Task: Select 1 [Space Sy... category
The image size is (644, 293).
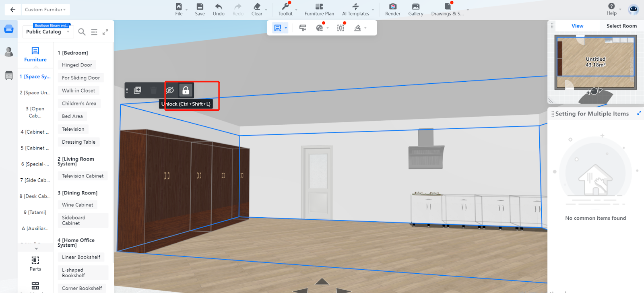Action: pyautogui.click(x=35, y=76)
